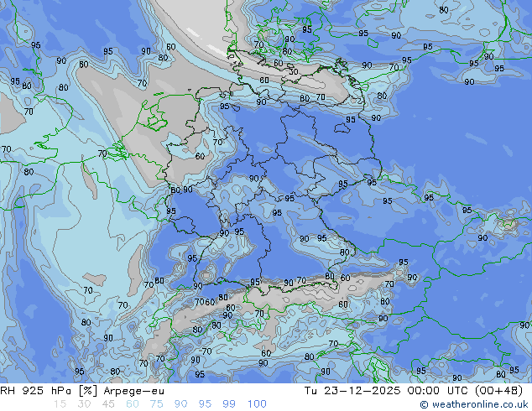This screenshot has width=532, height=411.
Task: Click the "30" contour label on the map
Action: 294,71
